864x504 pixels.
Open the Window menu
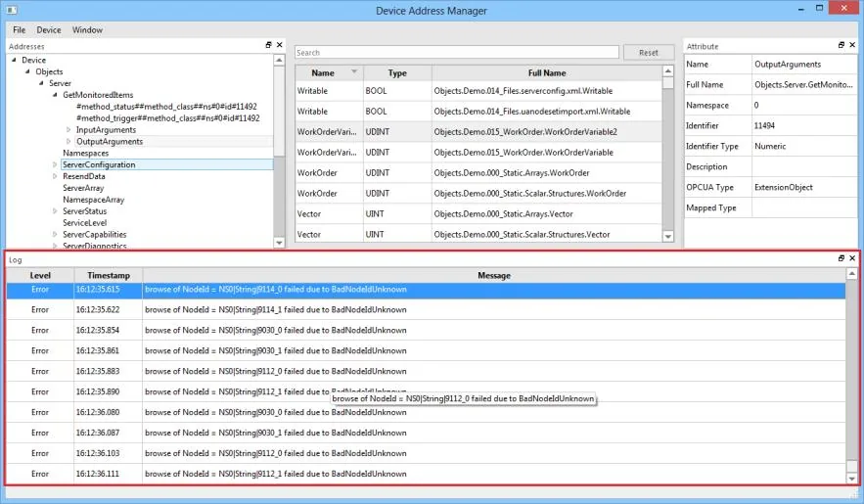(87, 29)
